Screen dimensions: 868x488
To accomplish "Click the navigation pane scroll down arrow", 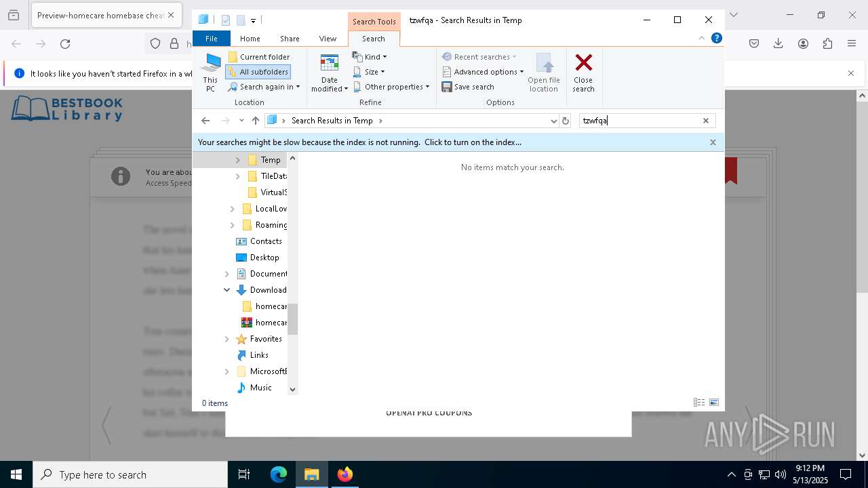I will 293,389.
